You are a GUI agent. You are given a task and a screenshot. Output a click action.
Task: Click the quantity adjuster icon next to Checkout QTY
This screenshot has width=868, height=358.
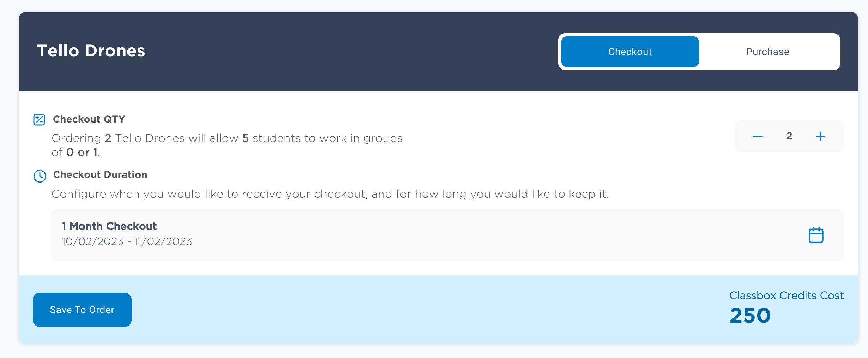click(x=39, y=119)
